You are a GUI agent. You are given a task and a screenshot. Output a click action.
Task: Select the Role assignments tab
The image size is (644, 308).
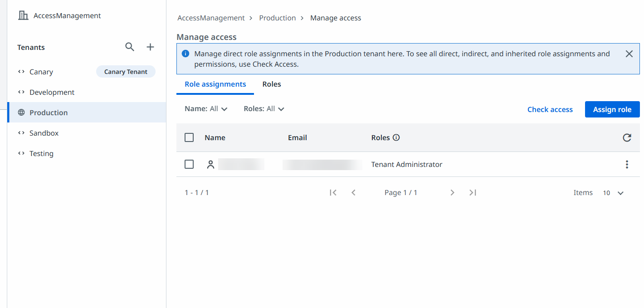(215, 84)
